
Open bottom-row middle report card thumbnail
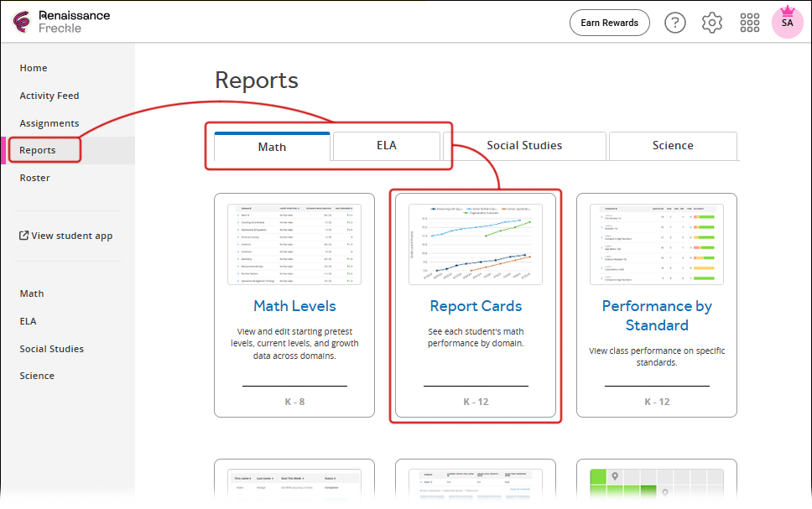click(476, 485)
